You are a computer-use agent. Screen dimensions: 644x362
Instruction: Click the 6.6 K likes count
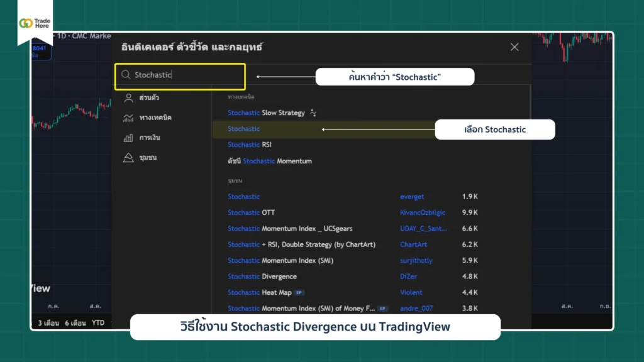pyautogui.click(x=470, y=229)
